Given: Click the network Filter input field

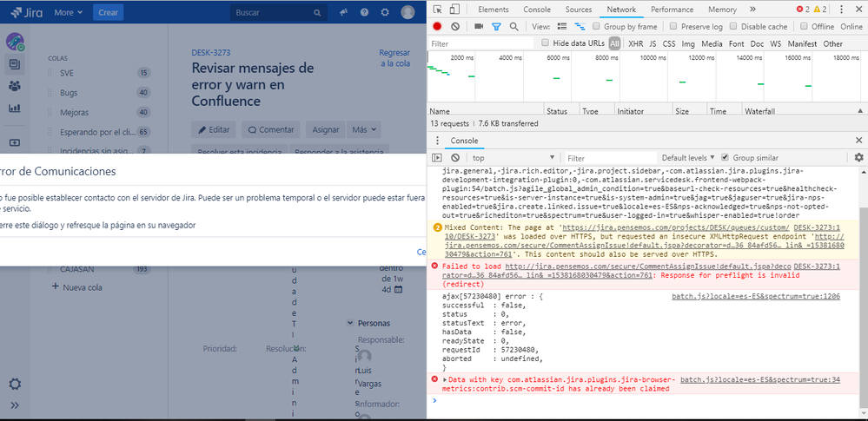Looking at the screenshot, I should coord(480,43).
